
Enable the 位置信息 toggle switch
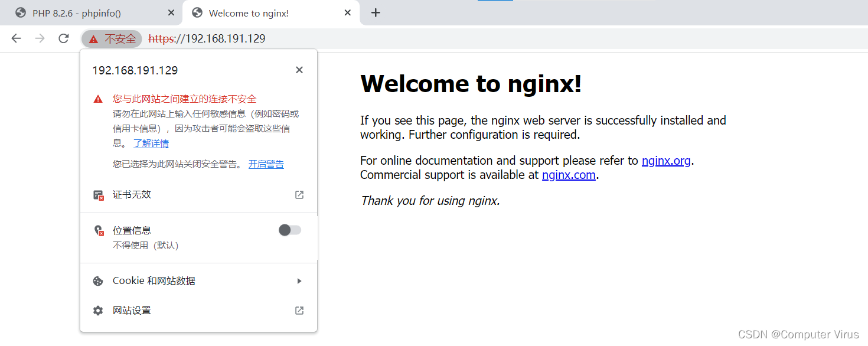(x=289, y=230)
